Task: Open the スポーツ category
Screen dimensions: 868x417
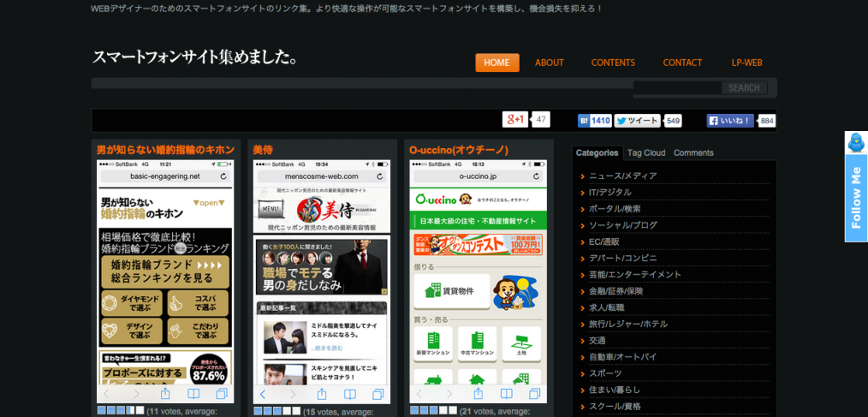Action: [x=605, y=372]
